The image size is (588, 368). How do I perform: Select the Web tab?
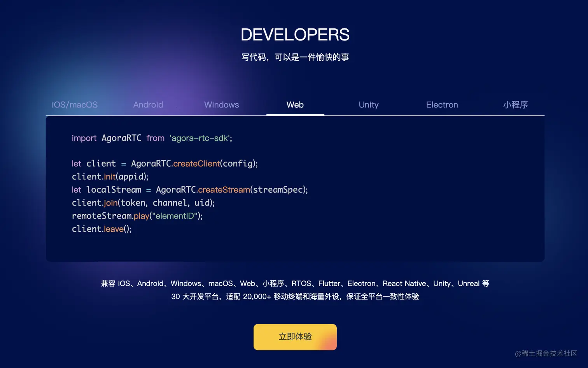point(295,105)
